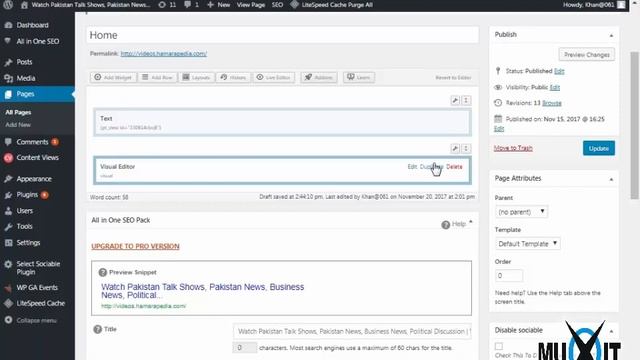
Task: Tick the Disable sociable checkbox
Action: [499, 346]
